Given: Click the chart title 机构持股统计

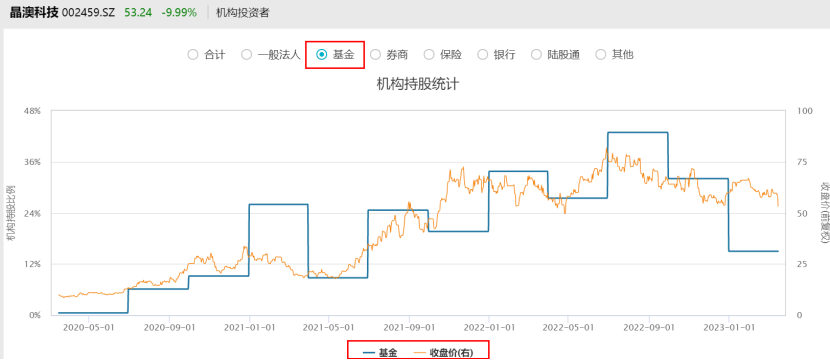Looking at the screenshot, I should [x=417, y=84].
